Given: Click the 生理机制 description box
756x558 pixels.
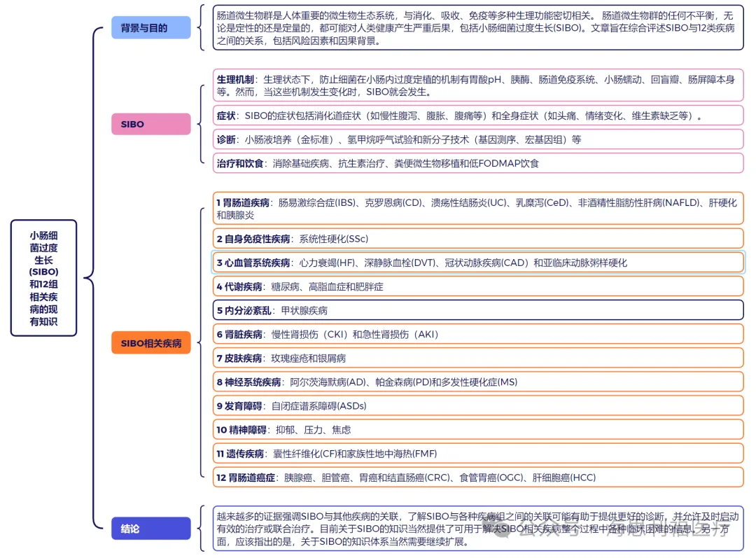Looking at the screenshot, I should [478, 85].
